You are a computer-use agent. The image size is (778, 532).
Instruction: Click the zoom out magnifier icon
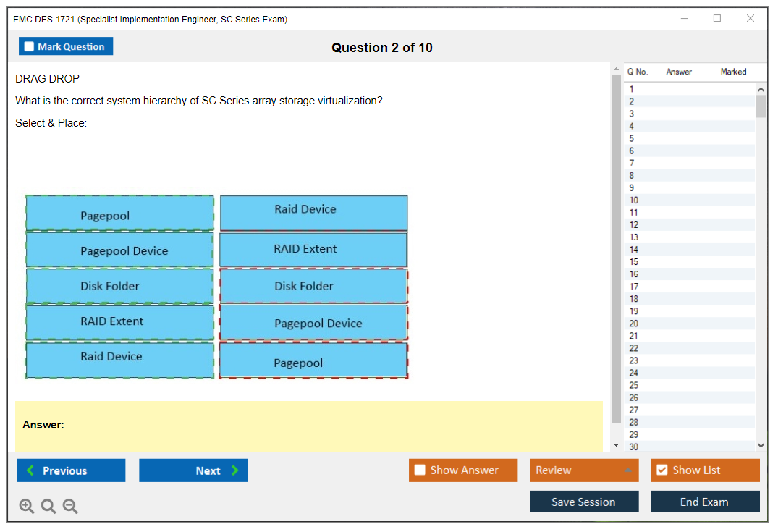click(x=70, y=507)
